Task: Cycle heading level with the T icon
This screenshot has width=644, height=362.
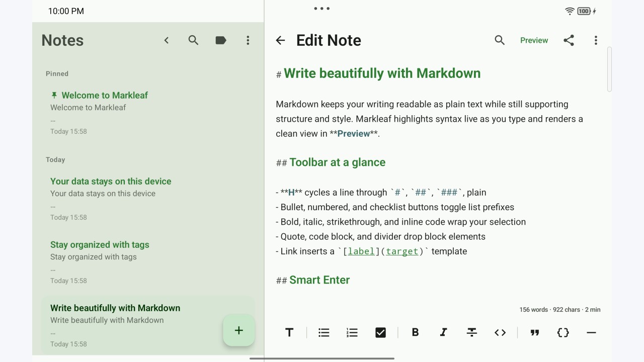Action: point(289,332)
